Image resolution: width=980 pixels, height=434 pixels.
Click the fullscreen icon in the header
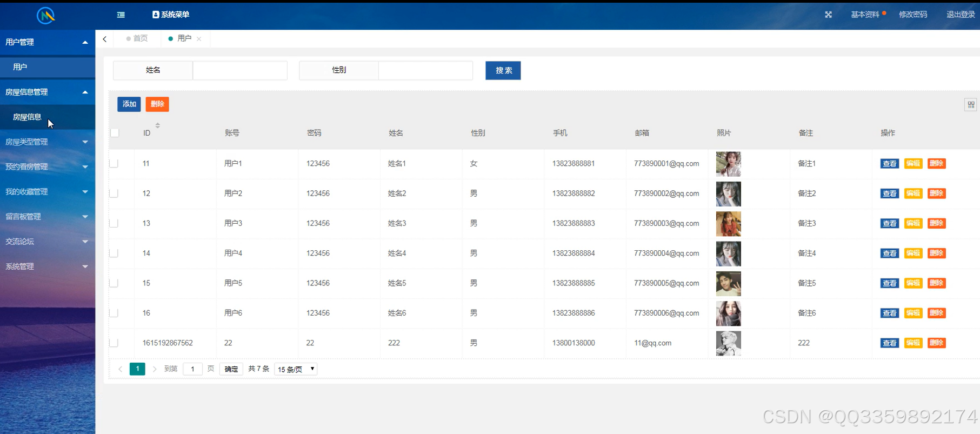point(828,15)
